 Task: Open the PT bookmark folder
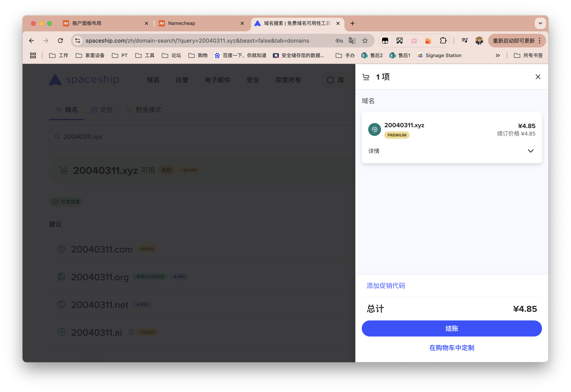(x=120, y=55)
